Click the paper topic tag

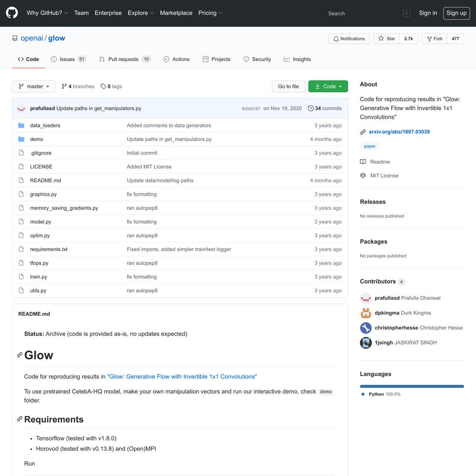click(x=369, y=146)
